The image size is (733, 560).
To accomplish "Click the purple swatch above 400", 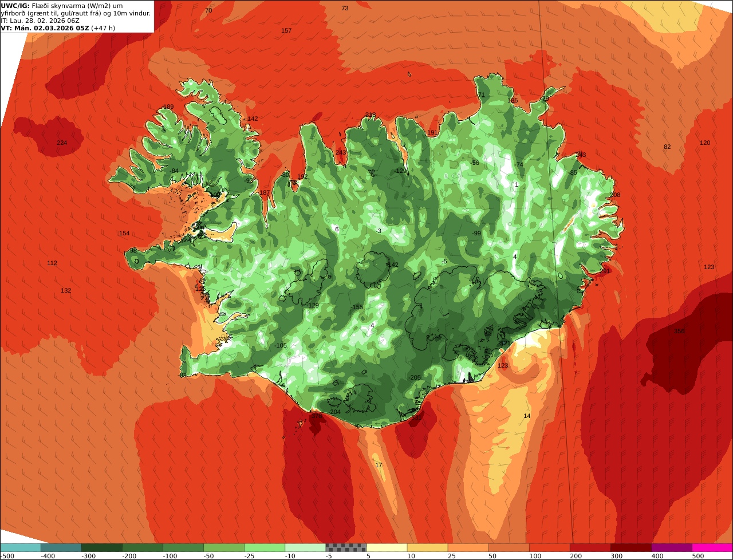I will coord(671,547).
